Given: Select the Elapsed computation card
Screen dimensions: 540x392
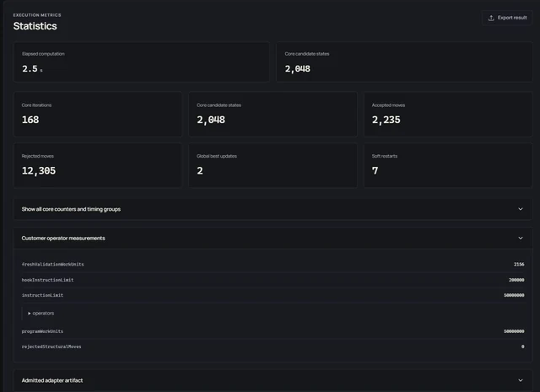Looking at the screenshot, I should [141, 62].
